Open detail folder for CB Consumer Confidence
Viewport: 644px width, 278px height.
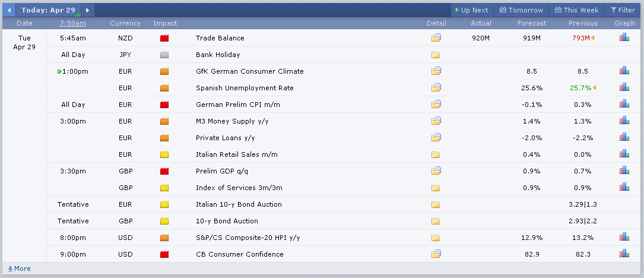pos(436,254)
